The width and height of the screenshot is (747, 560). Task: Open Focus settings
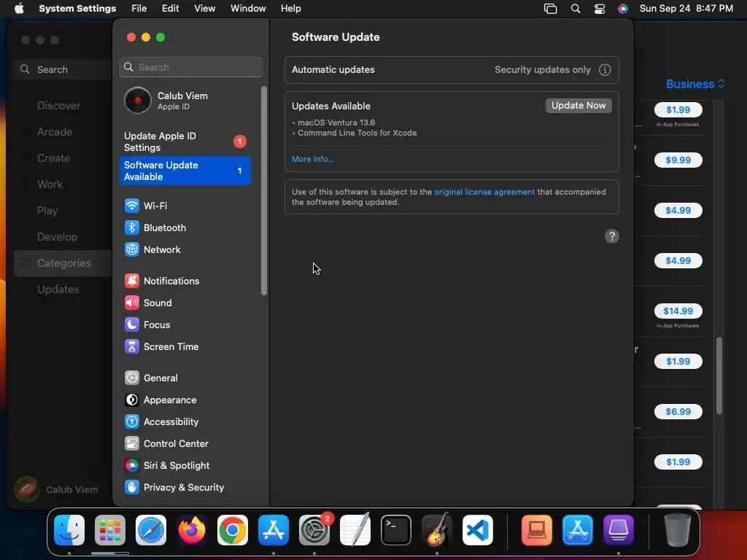click(x=147, y=324)
